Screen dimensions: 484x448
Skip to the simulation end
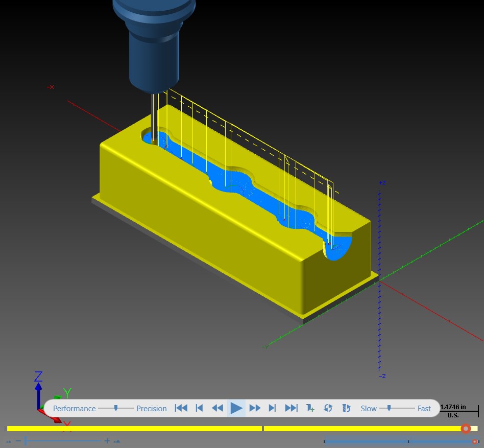(291, 408)
